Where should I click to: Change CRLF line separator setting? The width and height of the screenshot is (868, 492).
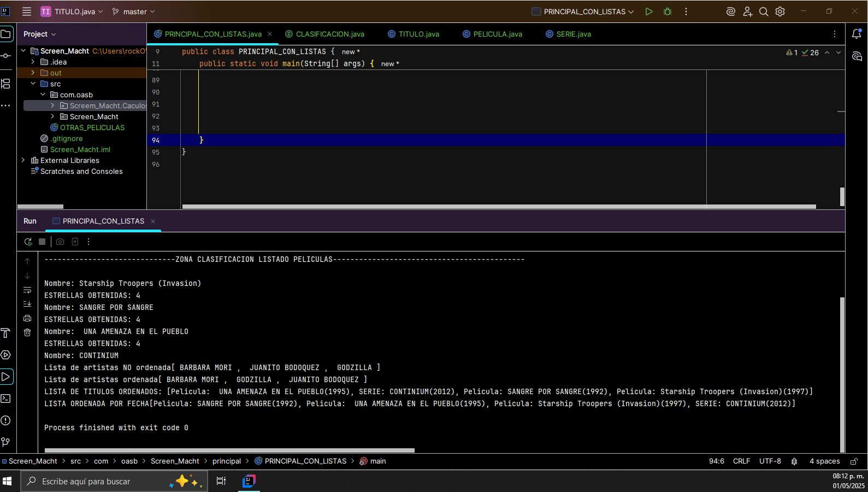tap(741, 461)
